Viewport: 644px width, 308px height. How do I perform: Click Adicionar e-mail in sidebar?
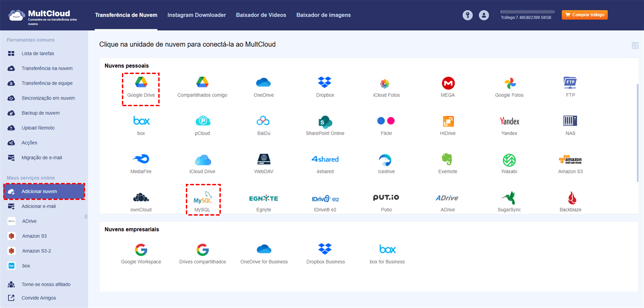(x=39, y=206)
